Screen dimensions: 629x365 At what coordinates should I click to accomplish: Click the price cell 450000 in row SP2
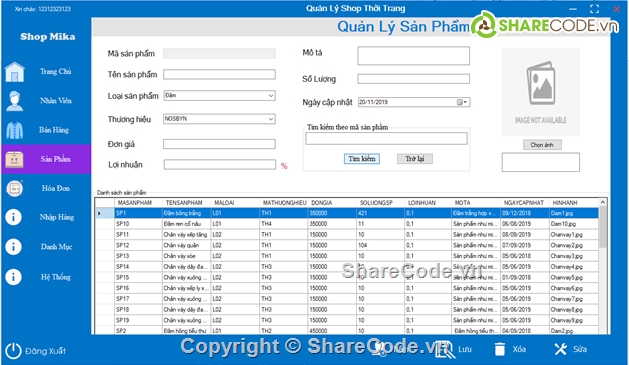click(333, 331)
